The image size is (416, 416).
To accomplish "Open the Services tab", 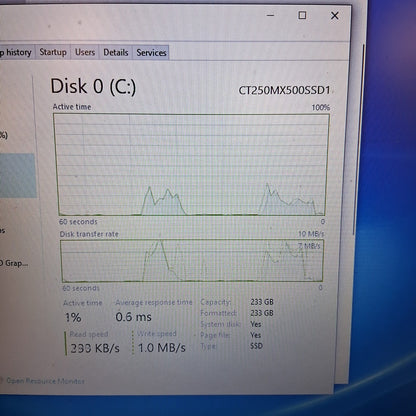I will [x=151, y=52].
